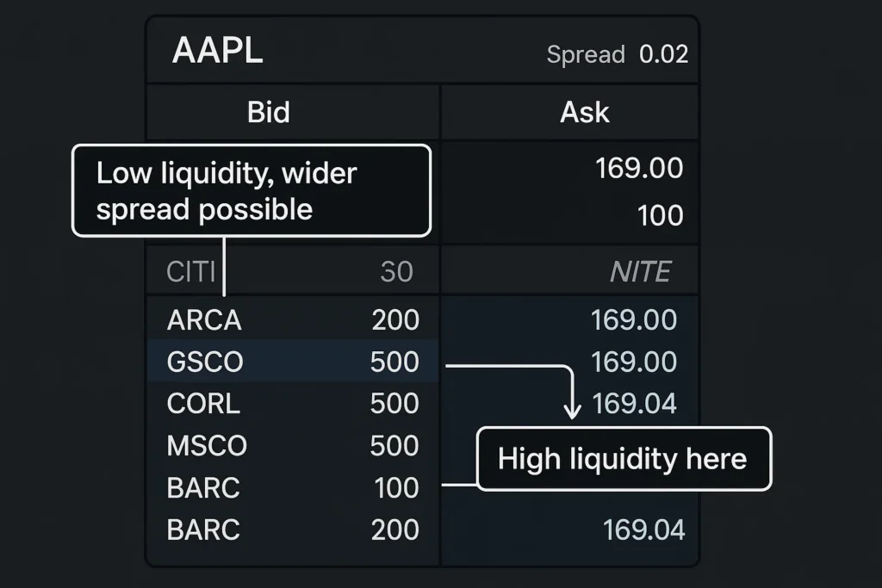Select the Ask column header

[x=584, y=112]
